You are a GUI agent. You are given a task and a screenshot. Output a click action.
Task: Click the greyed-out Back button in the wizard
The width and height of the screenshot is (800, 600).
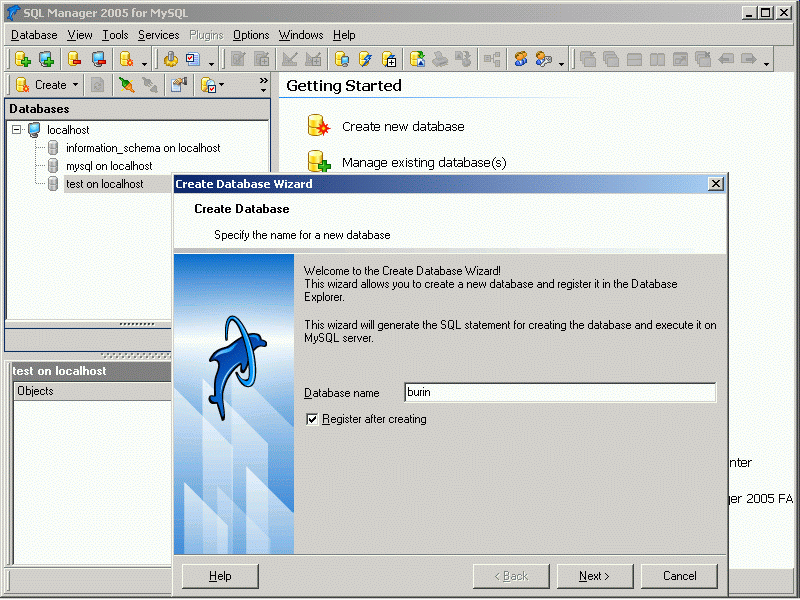point(511,576)
